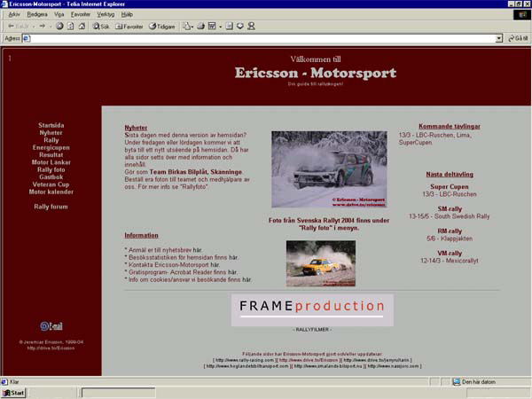Click the Stop loading icon
Image resolution: width=532 pixels, height=399 pixels.
pos(59,26)
